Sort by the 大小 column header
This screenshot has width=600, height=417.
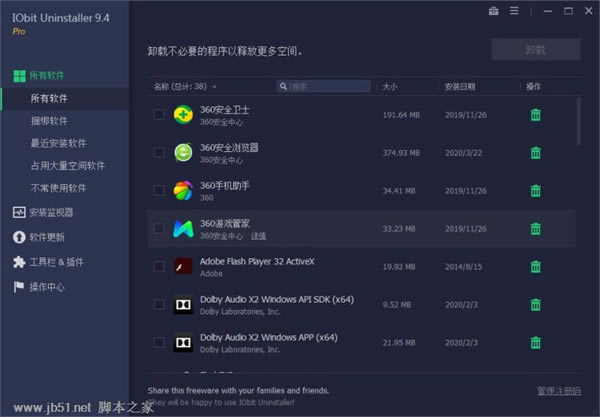[390, 87]
